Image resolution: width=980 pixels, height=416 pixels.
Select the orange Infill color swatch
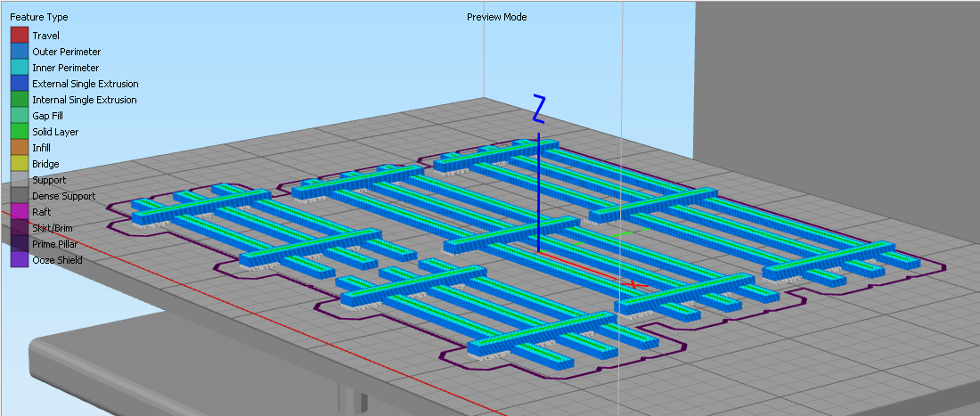pos(19,148)
